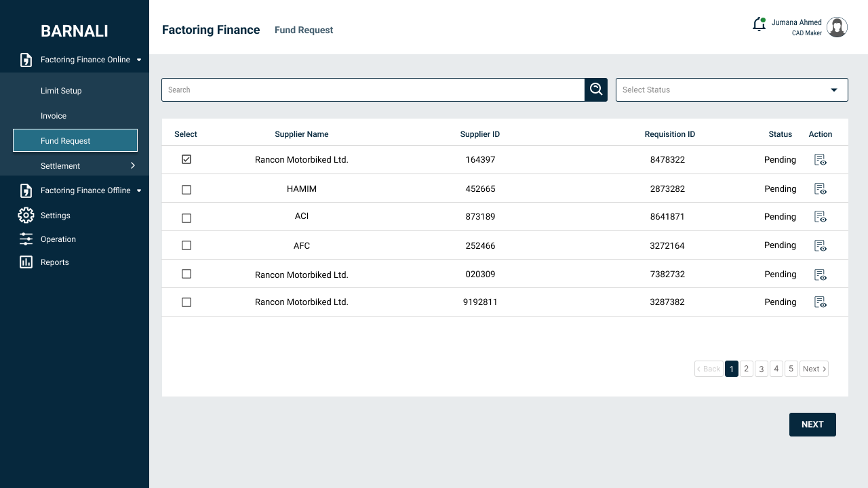The image size is (868, 488).
Task: Click Supplier ID 252466
Action: coord(480,246)
